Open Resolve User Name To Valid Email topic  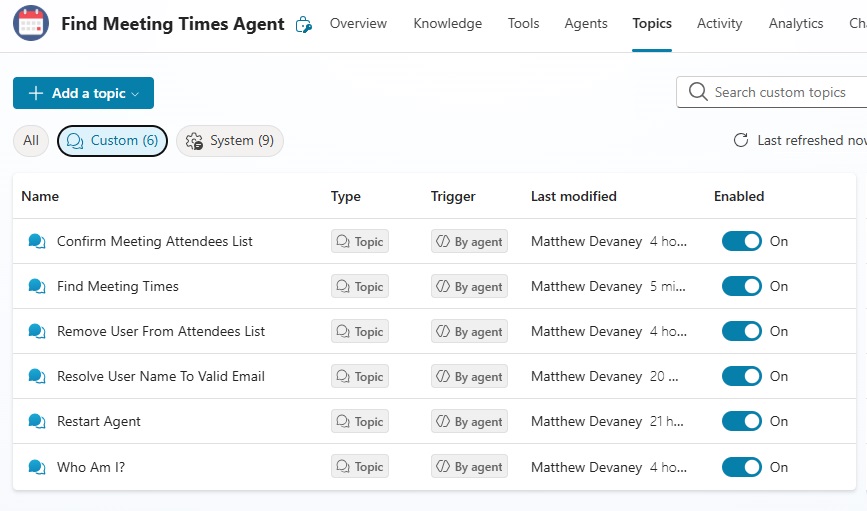point(161,376)
